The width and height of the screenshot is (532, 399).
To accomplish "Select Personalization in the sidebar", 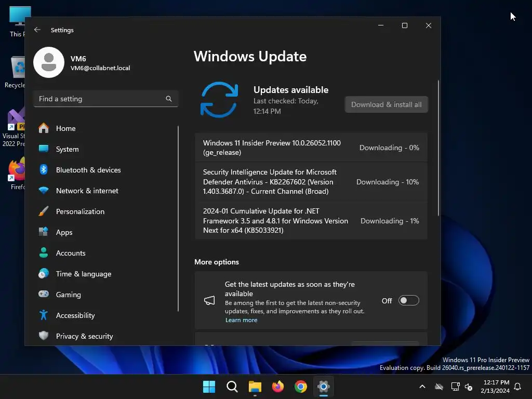I will tap(106, 211).
